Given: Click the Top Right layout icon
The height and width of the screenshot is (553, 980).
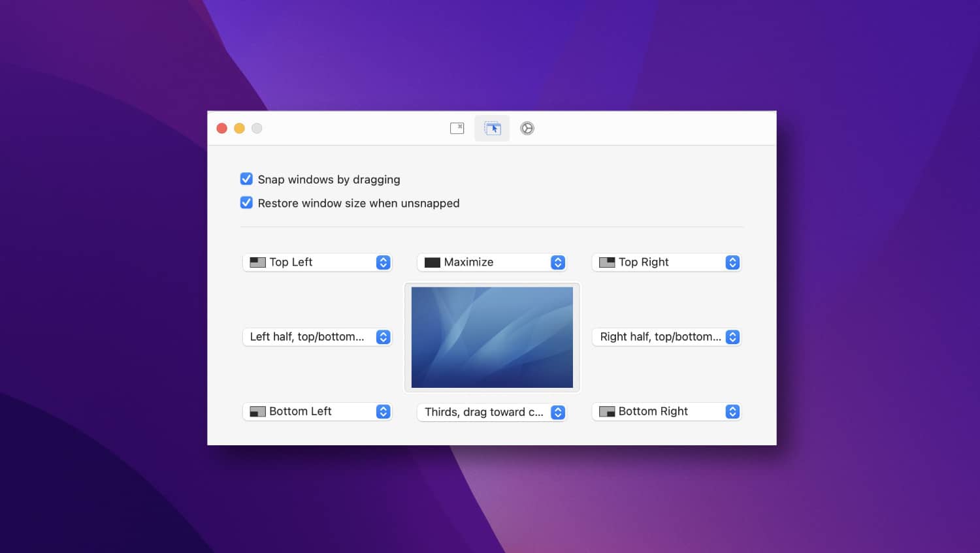Looking at the screenshot, I should tap(607, 262).
